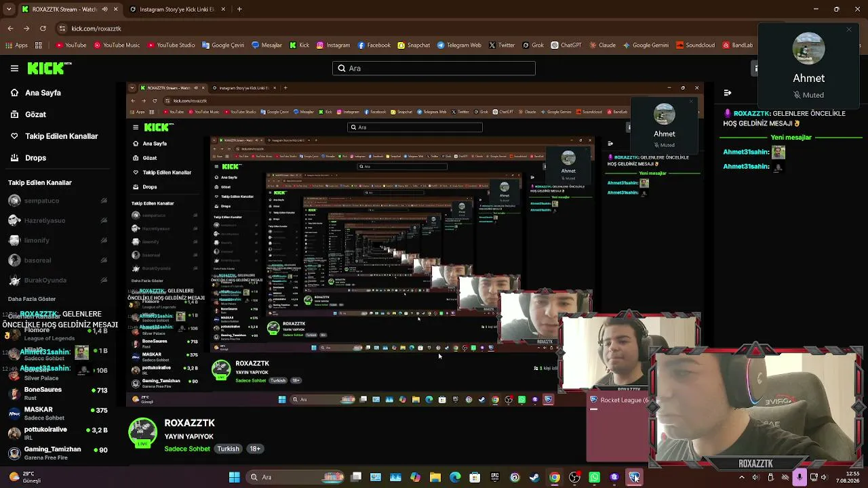The width and height of the screenshot is (868, 488).
Task: Open the ChatGPT bookmark
Action: click(566, 45)
